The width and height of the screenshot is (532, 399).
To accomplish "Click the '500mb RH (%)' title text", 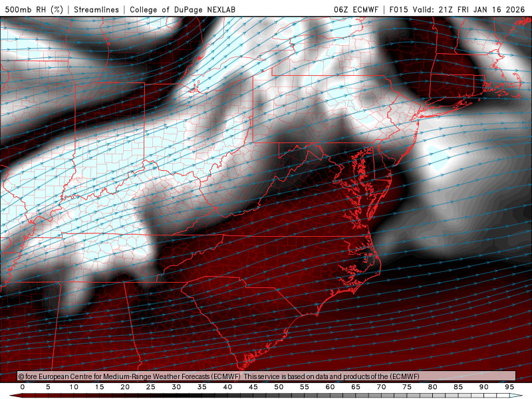I will (34, 9).
